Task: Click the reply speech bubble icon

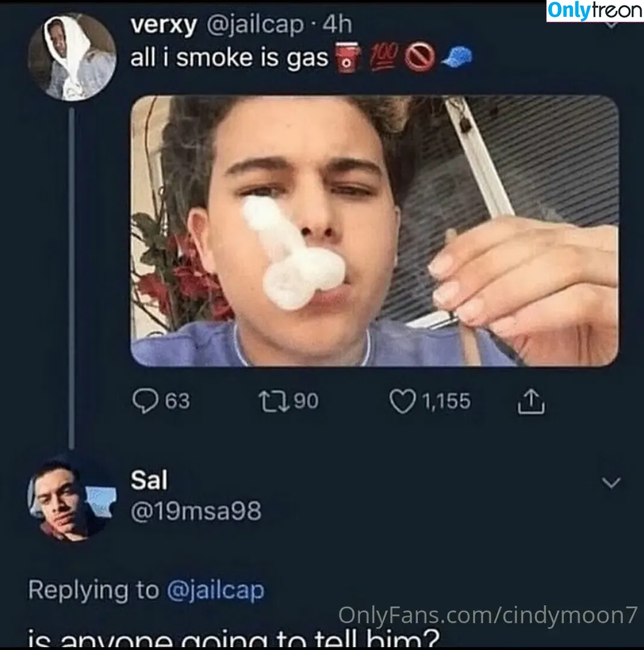Action: click(145, 401)
